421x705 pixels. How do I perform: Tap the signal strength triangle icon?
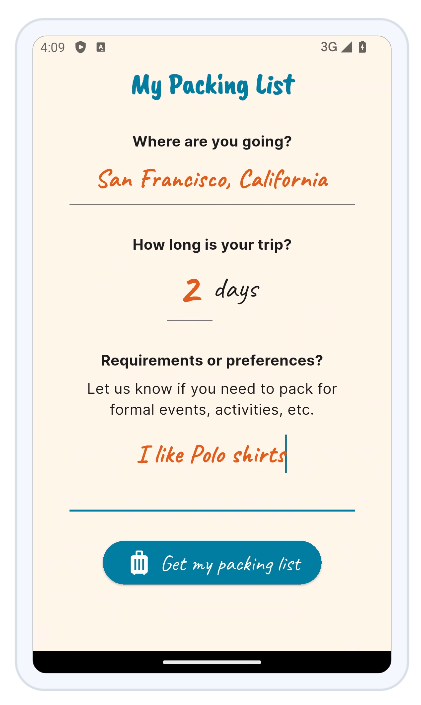(x=346, y=47)
